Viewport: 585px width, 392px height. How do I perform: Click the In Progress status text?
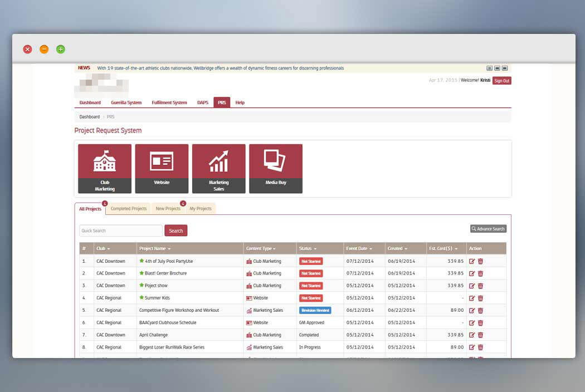[310, 347]
